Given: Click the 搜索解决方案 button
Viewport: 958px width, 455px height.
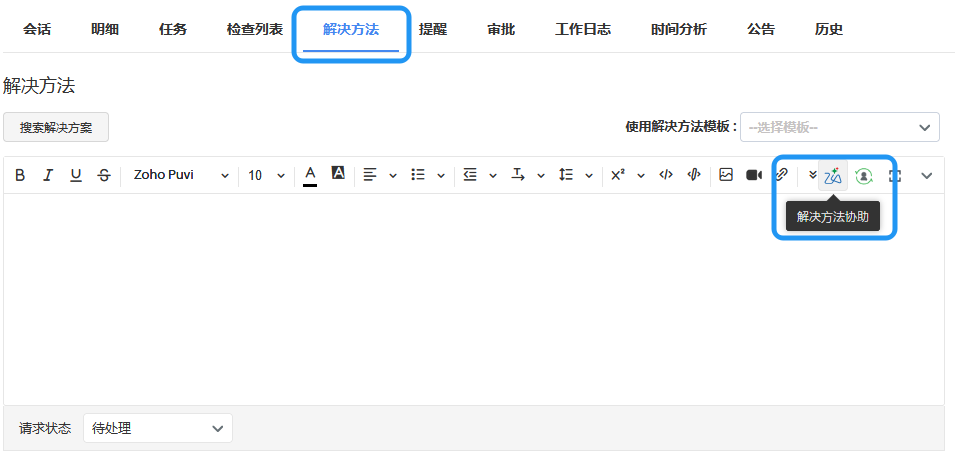Looking at the screenshot, I should (56, 127).
